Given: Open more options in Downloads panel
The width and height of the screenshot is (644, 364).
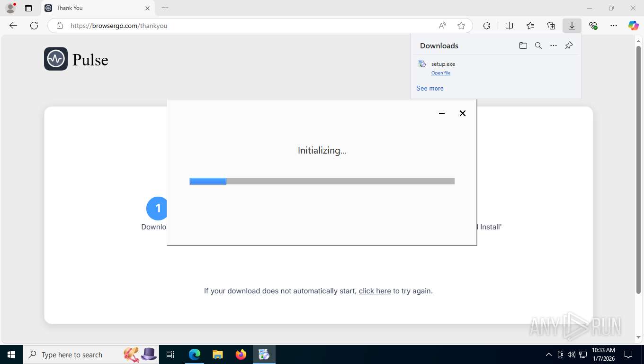Looking at the screenshot, I should coord(554,45).
